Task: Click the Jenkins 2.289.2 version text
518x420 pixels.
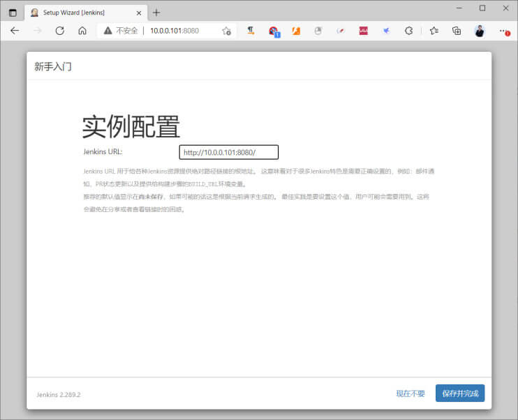Action: click(x=58, y=395)
